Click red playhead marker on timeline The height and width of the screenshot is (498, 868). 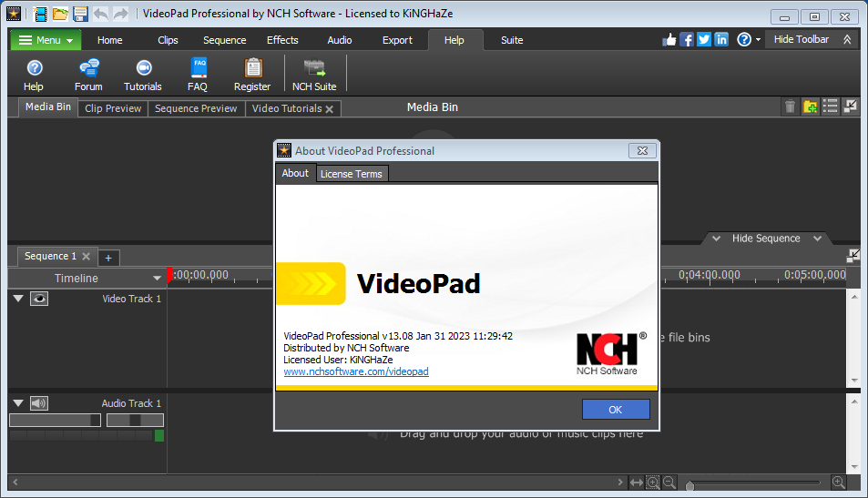coord(169,276)
